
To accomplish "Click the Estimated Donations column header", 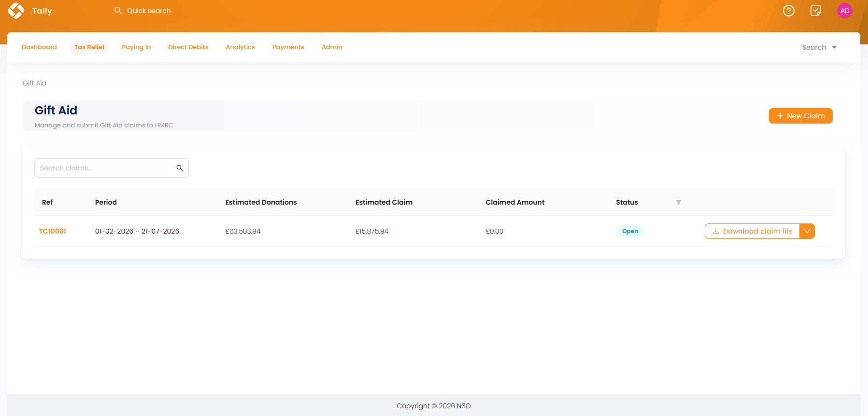I will click(261, 202).
